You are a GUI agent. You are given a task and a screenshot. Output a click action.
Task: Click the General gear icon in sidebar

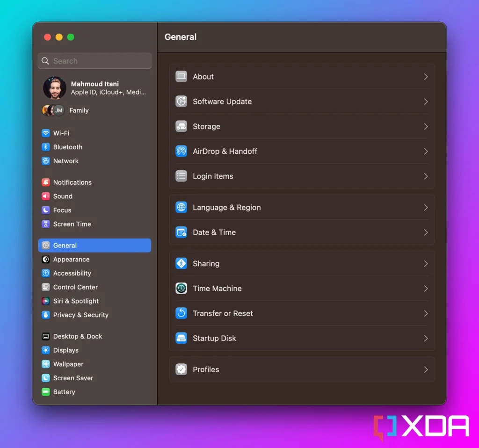pos(45,245)
